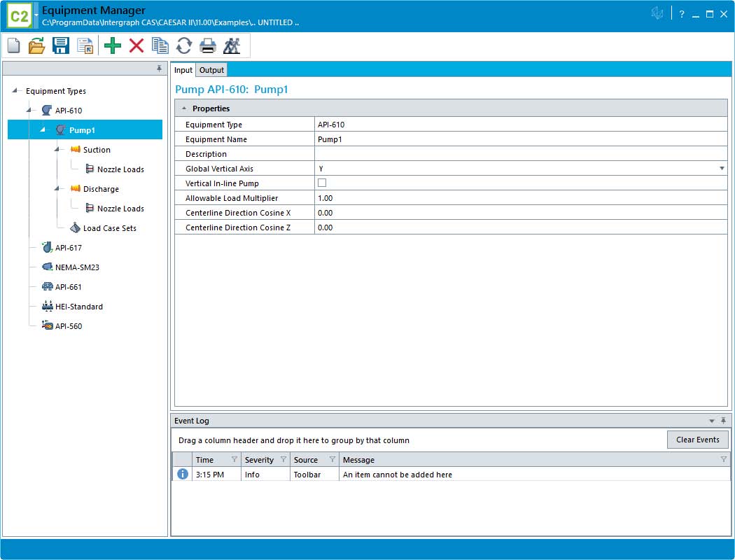Filter the Time column
The width and height of the screenshot is (735, 560).
tap(234, 459)
